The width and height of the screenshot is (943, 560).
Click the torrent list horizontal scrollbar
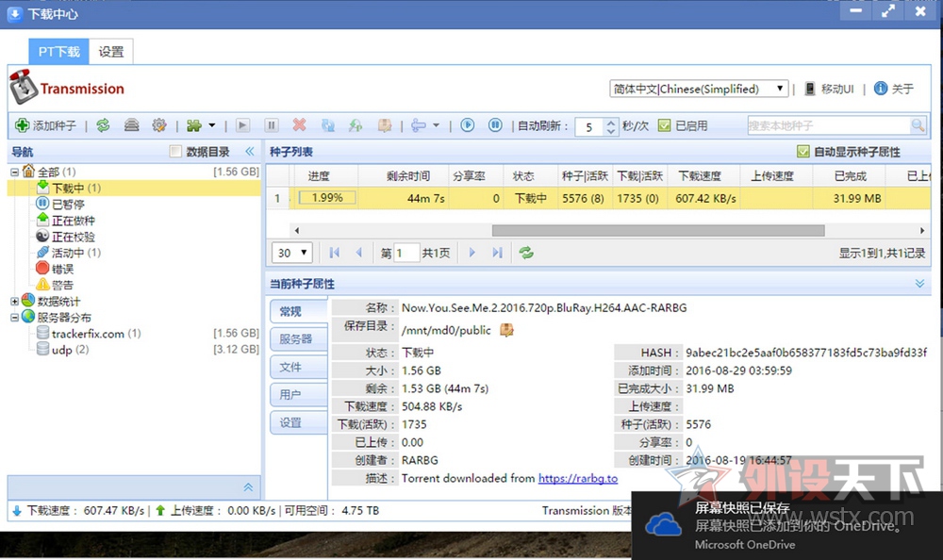[x=658, y=230]
